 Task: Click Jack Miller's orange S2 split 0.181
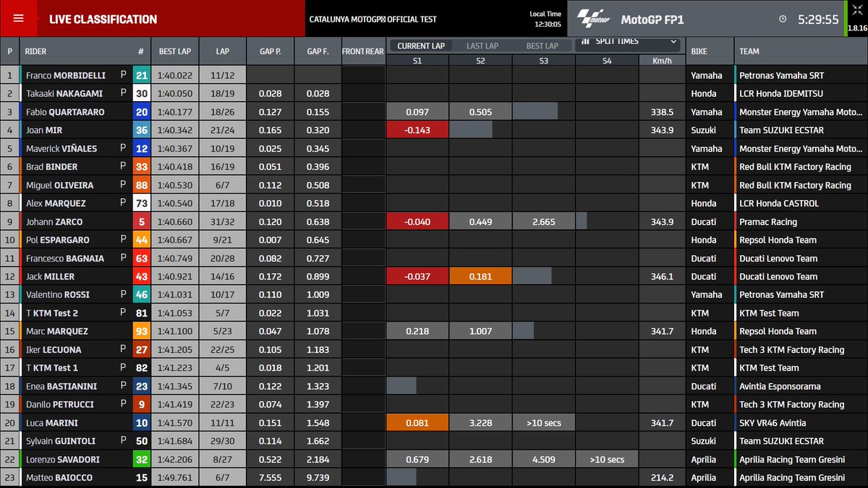480,276
